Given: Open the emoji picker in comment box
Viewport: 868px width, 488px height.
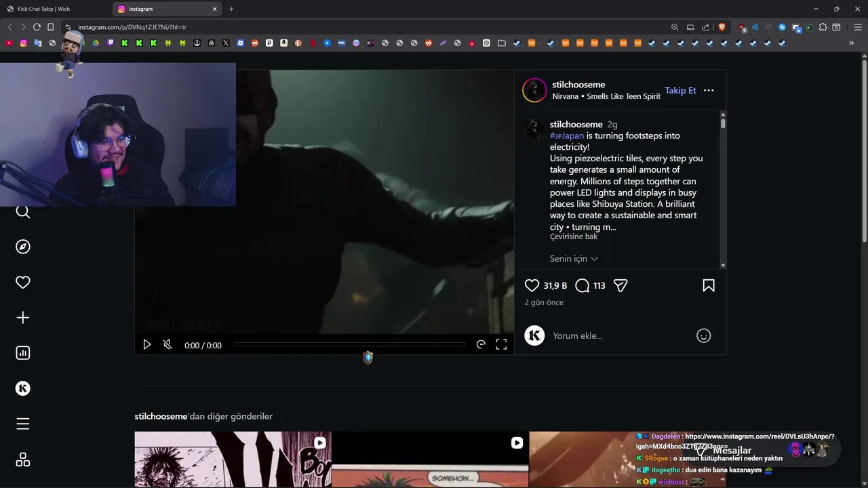Looking at the screenshot, I should [704, 335].
